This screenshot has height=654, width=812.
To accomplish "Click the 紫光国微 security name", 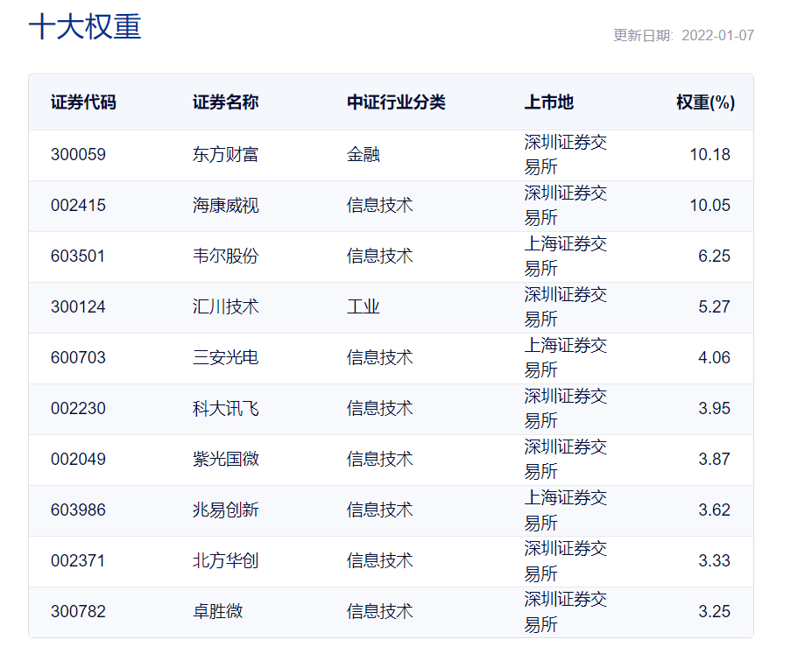I will click(225, 460).
